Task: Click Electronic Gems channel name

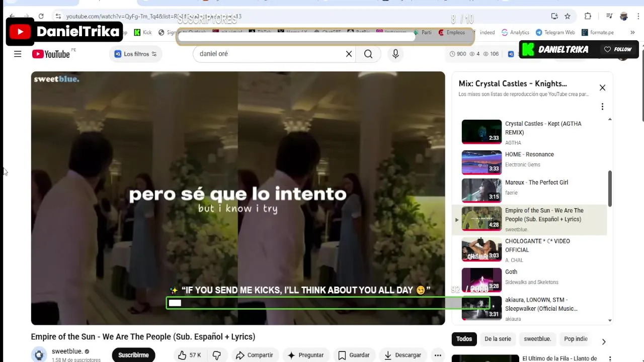Action: pos(523,165)
